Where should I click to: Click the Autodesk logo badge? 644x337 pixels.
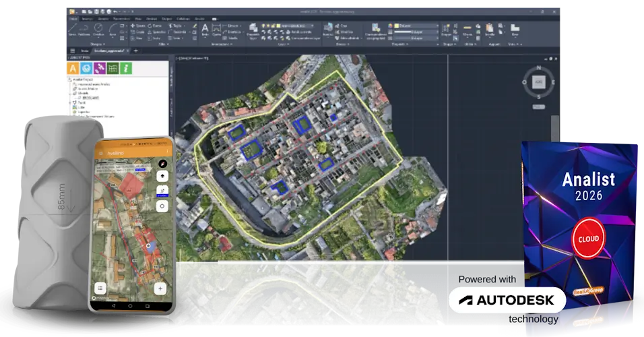pyautogui.click(x=507, y=300)
